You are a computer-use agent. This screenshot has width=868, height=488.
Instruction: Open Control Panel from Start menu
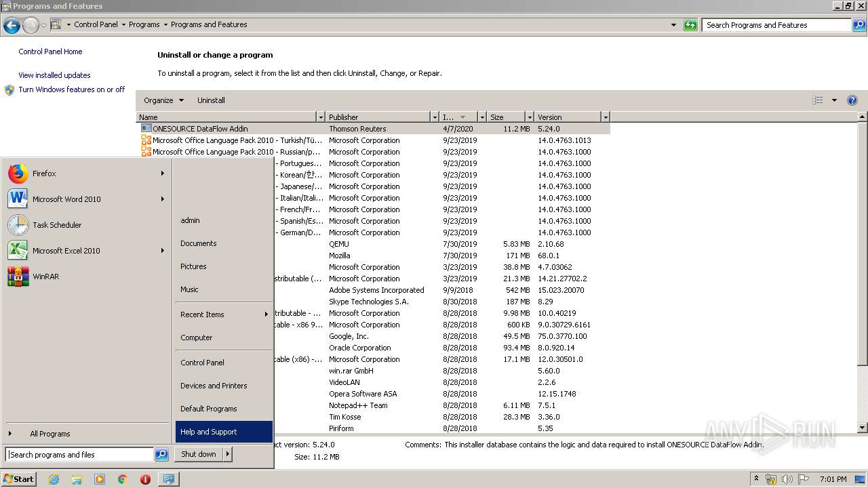[x=202, y=363]
